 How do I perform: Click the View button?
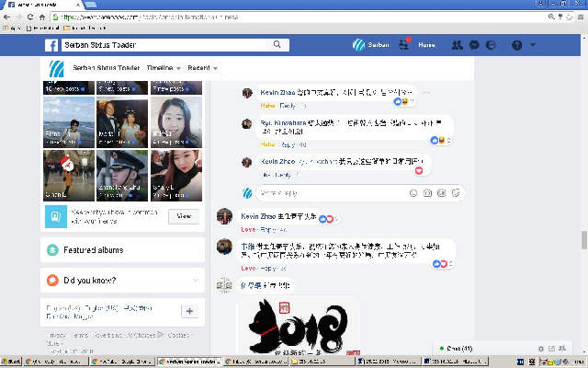tap(184, 216)
